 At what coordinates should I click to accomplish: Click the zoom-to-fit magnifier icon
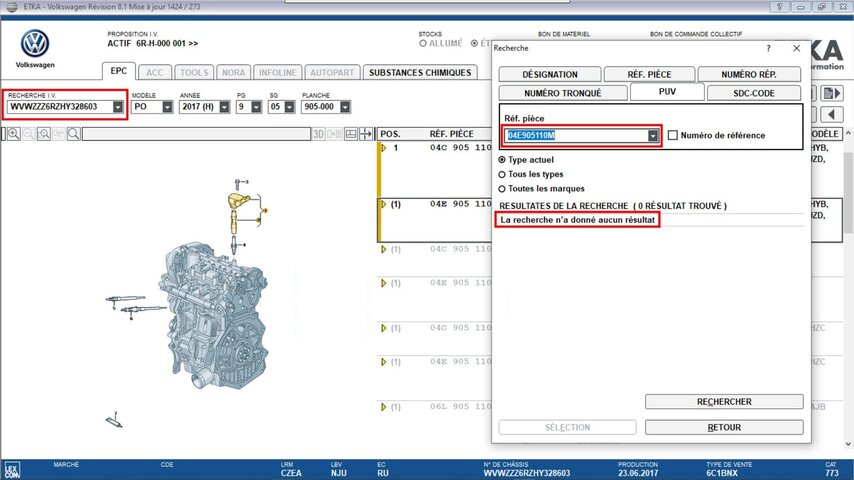[x=44, y=134]
